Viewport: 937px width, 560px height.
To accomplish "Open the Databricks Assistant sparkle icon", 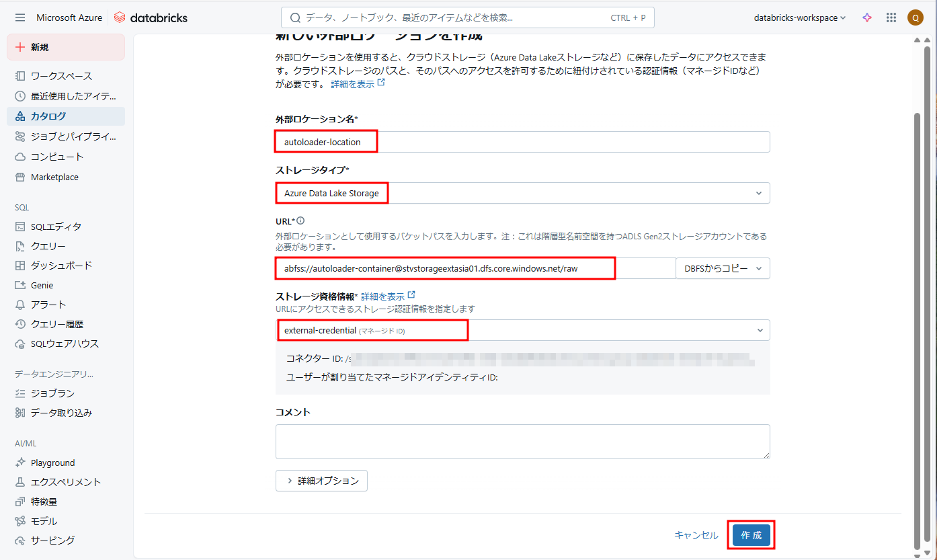I will (x=867, y=17).
